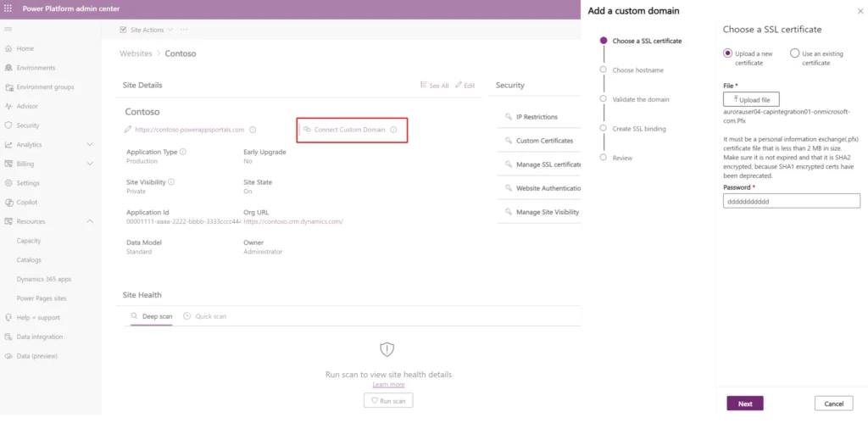Click the Password input field
This screenshot has height=423, width=868.
coord(791,201)
